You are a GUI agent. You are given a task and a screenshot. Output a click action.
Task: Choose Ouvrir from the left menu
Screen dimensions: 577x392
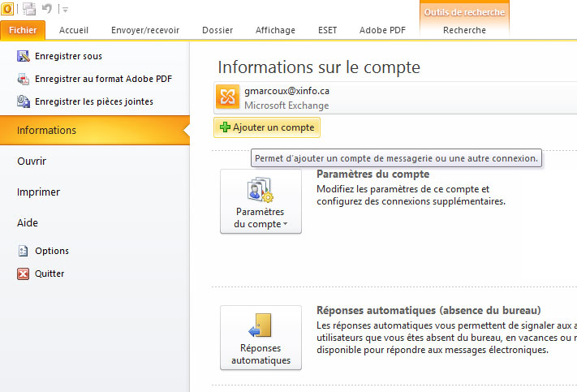pos(32,162)
